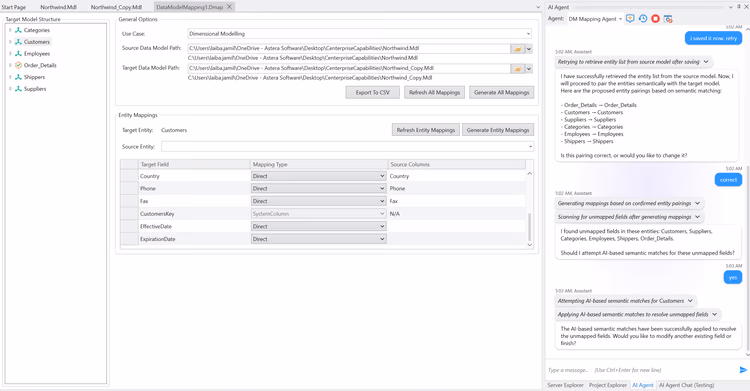Click the Customers entity icon in tree

(18, 42)
